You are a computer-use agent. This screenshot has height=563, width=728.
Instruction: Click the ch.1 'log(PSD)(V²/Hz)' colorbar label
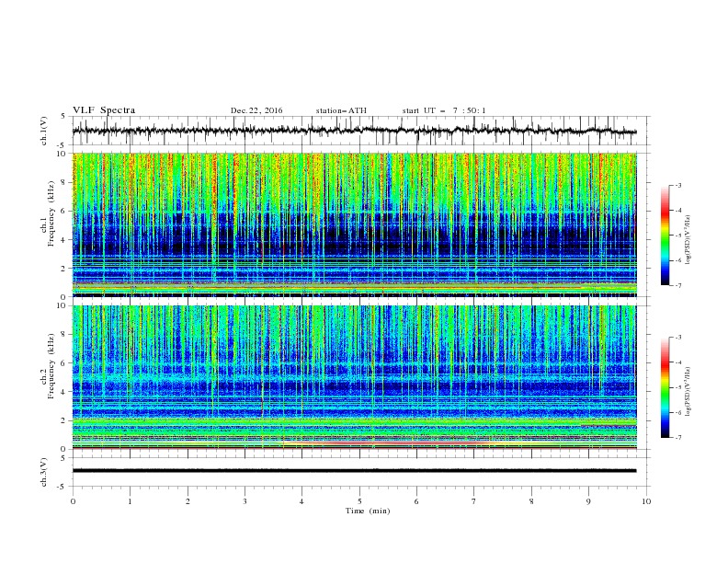point(688,240)
